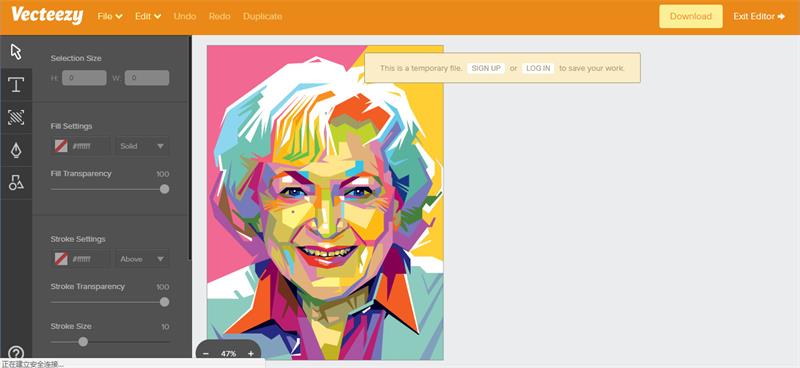
Task: Select the arrow Selection tool
Action: click(x=16, y=52)
